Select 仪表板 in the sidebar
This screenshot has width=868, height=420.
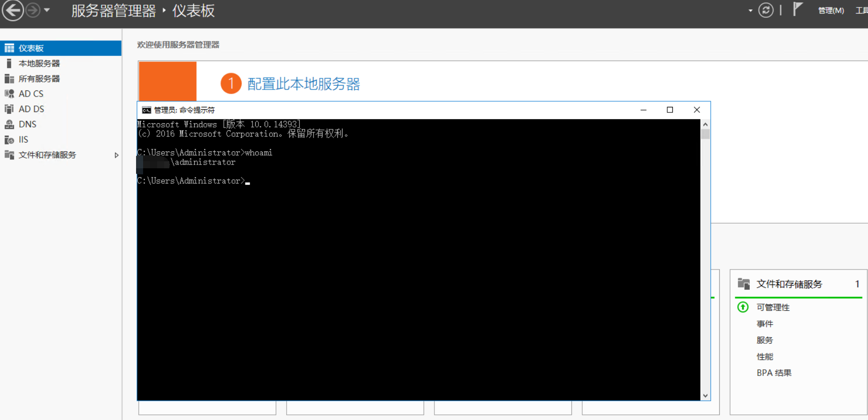tap(31, 48)
